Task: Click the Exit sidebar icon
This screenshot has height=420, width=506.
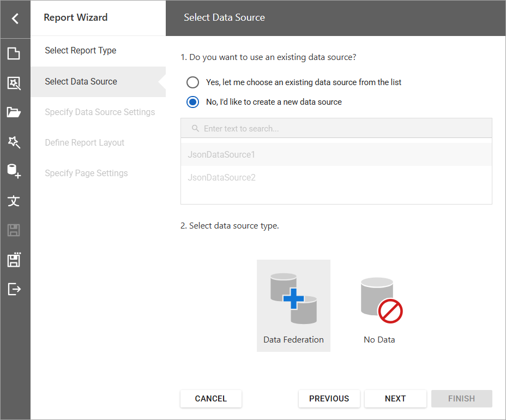Action: (14, 289)
